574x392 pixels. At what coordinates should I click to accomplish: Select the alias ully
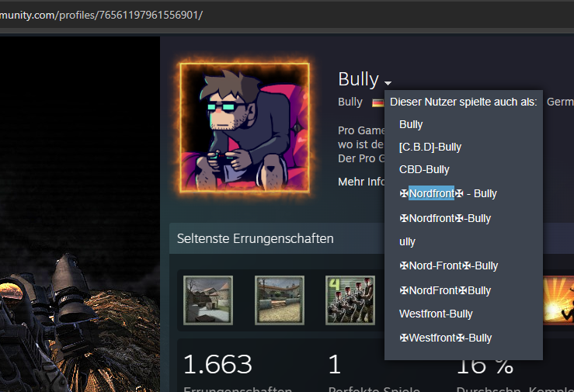coord(407,241)
